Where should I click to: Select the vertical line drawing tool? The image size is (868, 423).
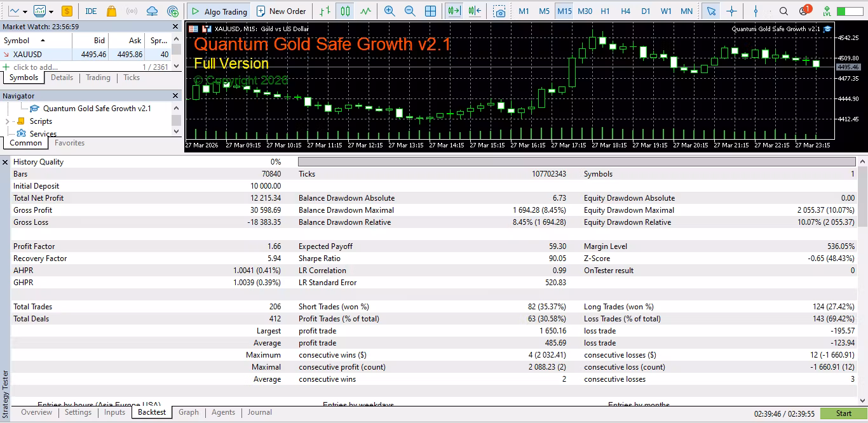[x=756, y=11]
